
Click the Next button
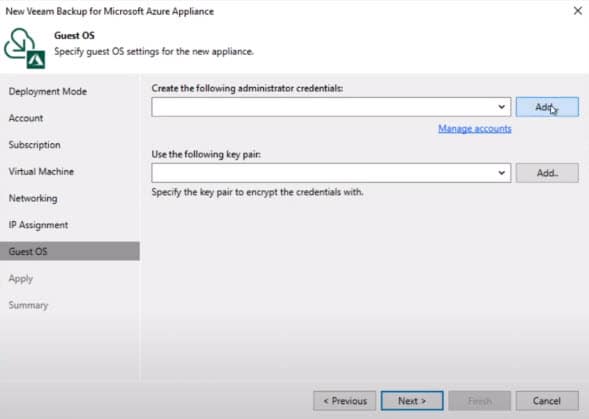(412, 401)
